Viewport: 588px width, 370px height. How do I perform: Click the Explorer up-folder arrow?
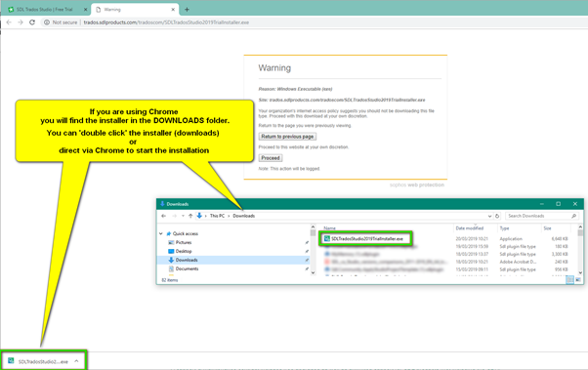point(190,216)
